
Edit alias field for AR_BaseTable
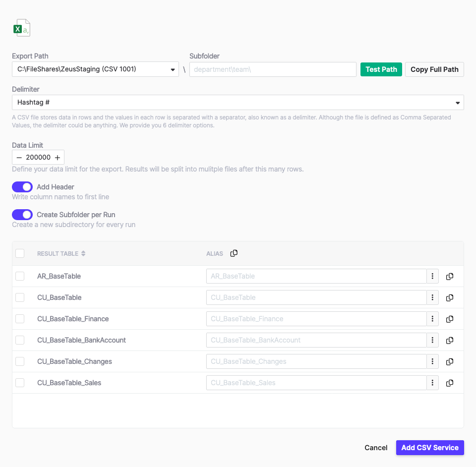[x=316, y=276]
